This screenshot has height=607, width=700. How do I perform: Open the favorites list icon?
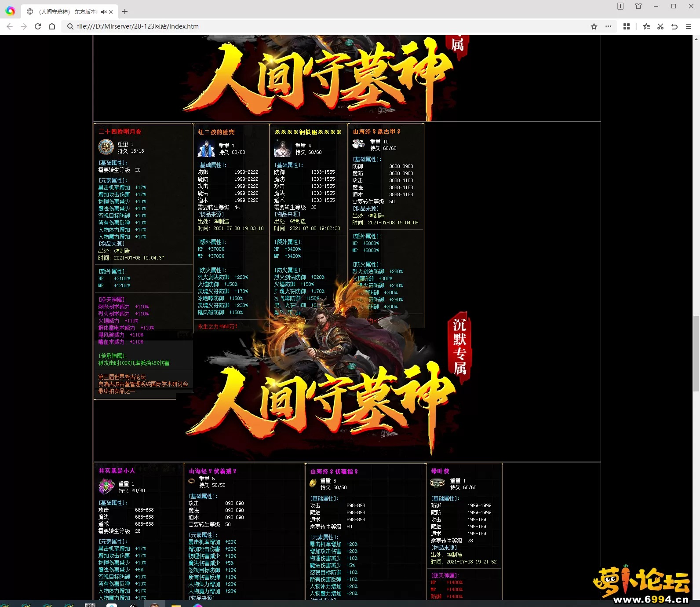pyautogui.click(x=646, y=26)
